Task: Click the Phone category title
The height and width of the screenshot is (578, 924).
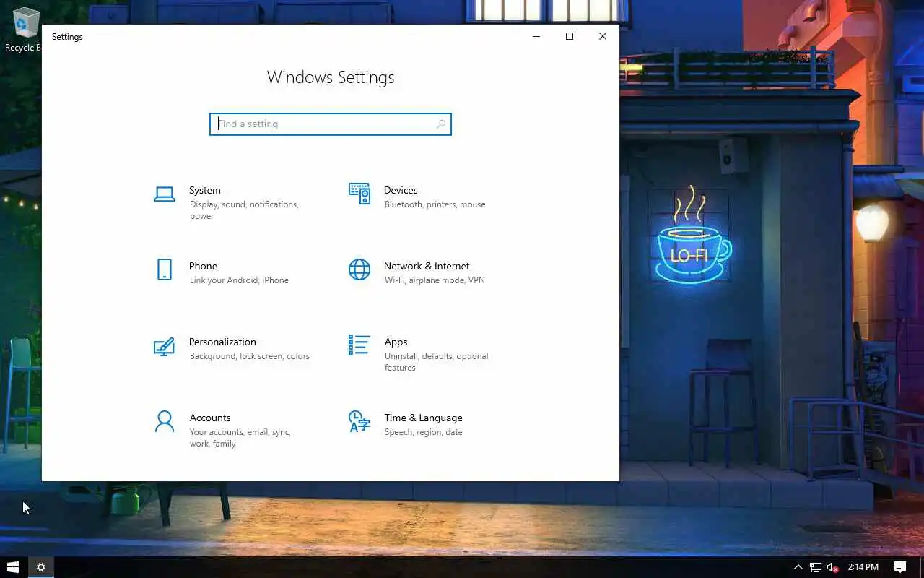Action: point(203,266)
